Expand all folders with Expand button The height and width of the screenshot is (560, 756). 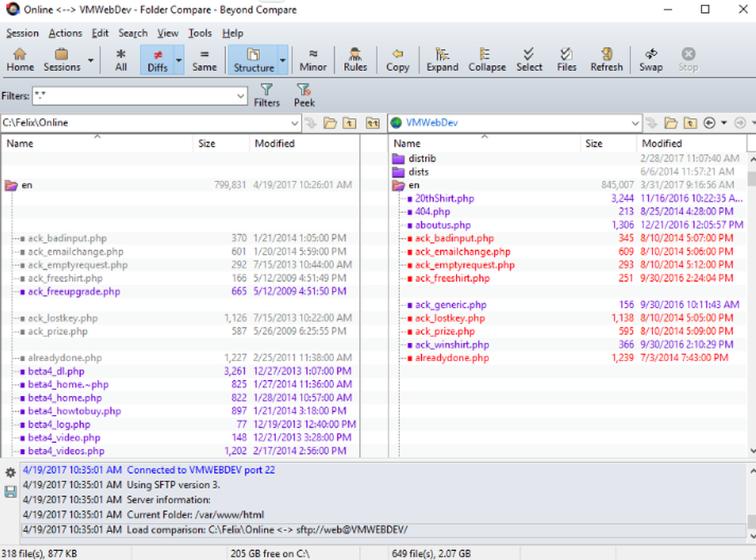[x=442, y=60]
